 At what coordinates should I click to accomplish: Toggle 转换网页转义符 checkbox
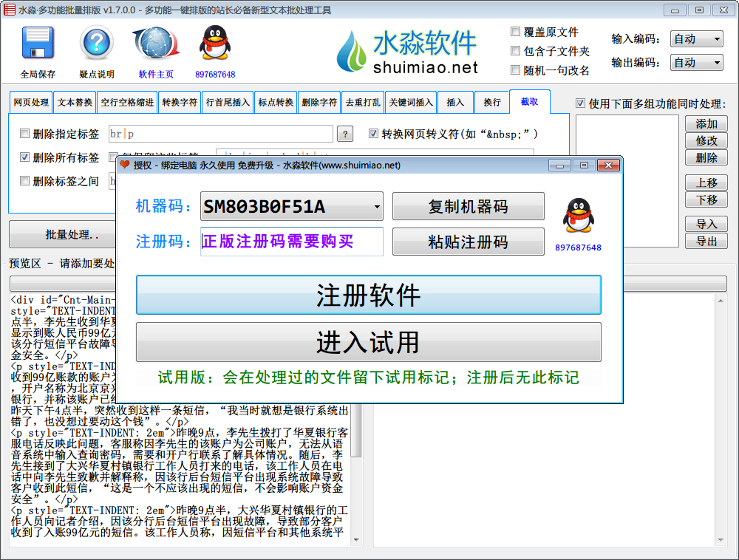click(x=373, y=134)
